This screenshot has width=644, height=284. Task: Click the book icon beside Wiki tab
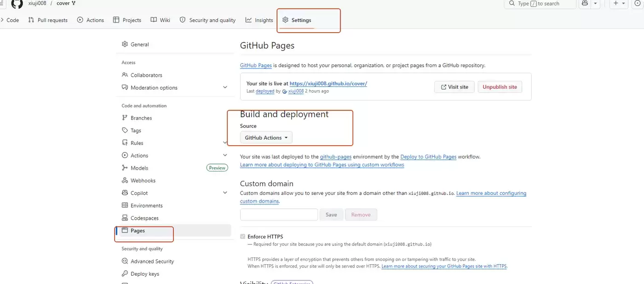click(x=154, y=20)
